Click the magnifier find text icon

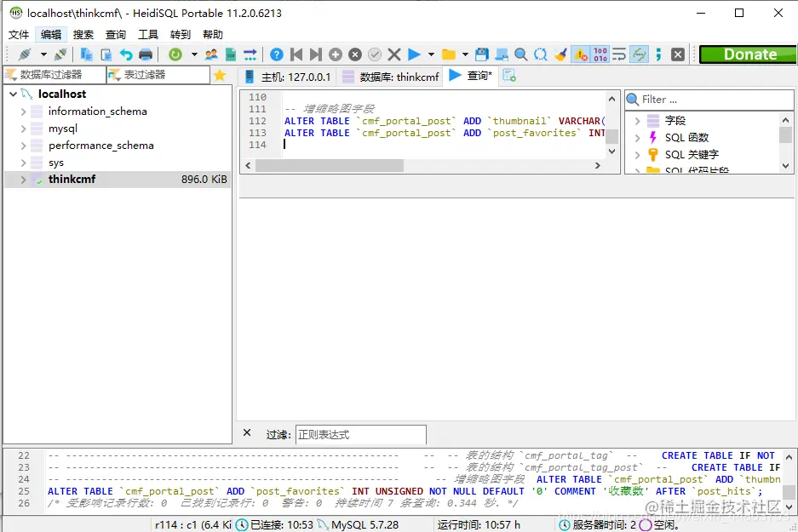click(x=520, y=54)
